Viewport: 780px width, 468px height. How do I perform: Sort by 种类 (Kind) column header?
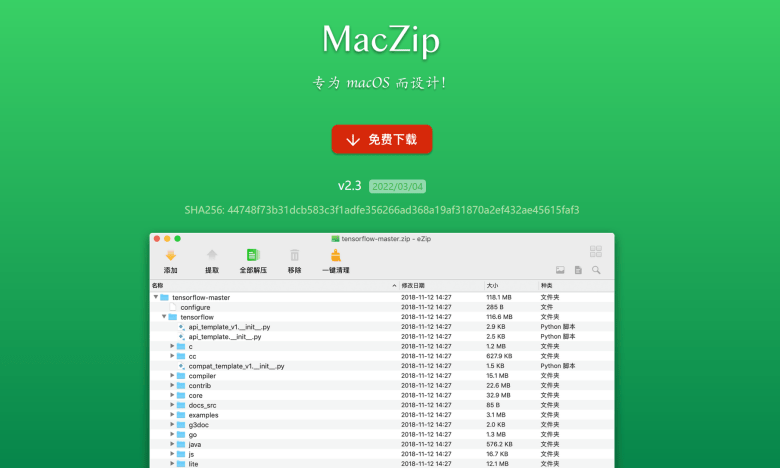point(547,285)
